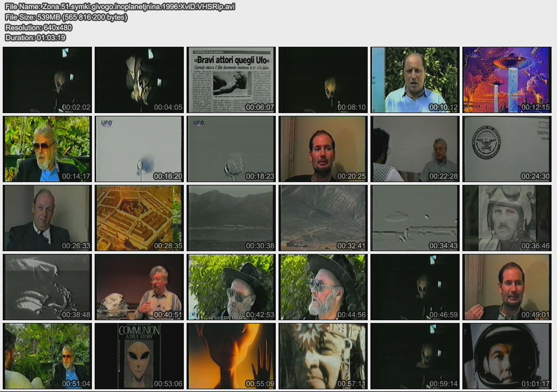Open the man with saucer model thumbnail at 00:40:51
557x392 pixels.
coord(139,287)
